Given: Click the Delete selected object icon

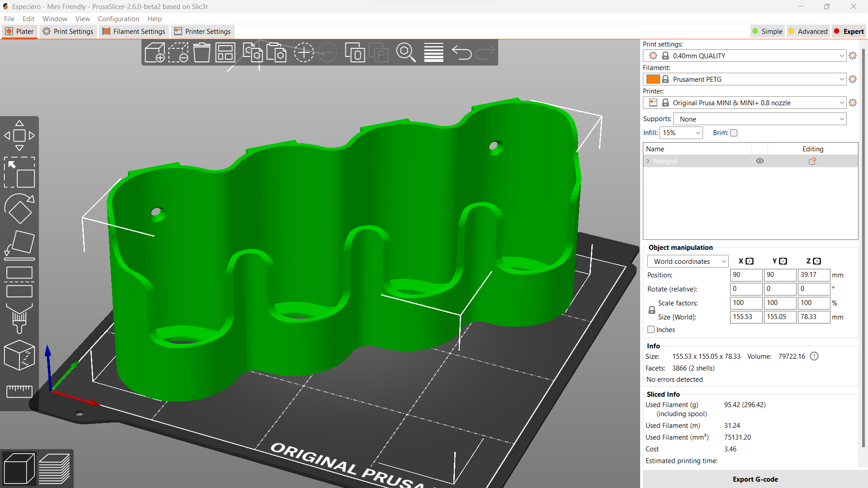Looking at the screenshot, I should 178,52.
